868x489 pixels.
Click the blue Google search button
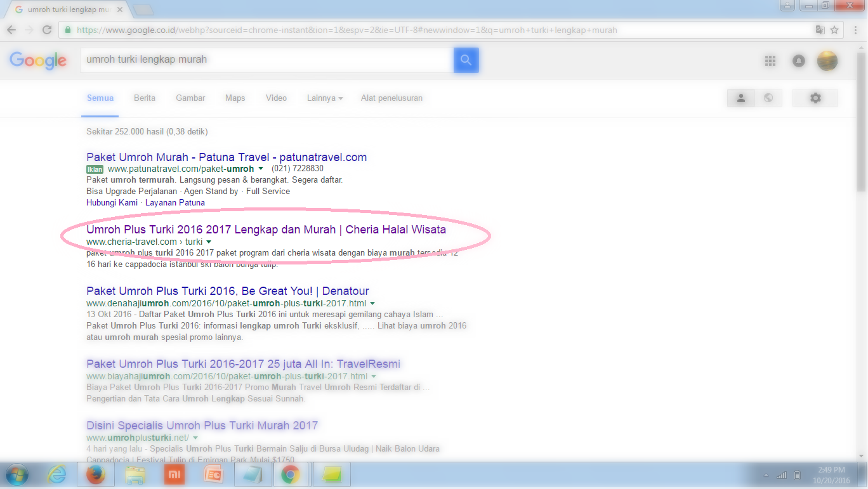(466, 60)
